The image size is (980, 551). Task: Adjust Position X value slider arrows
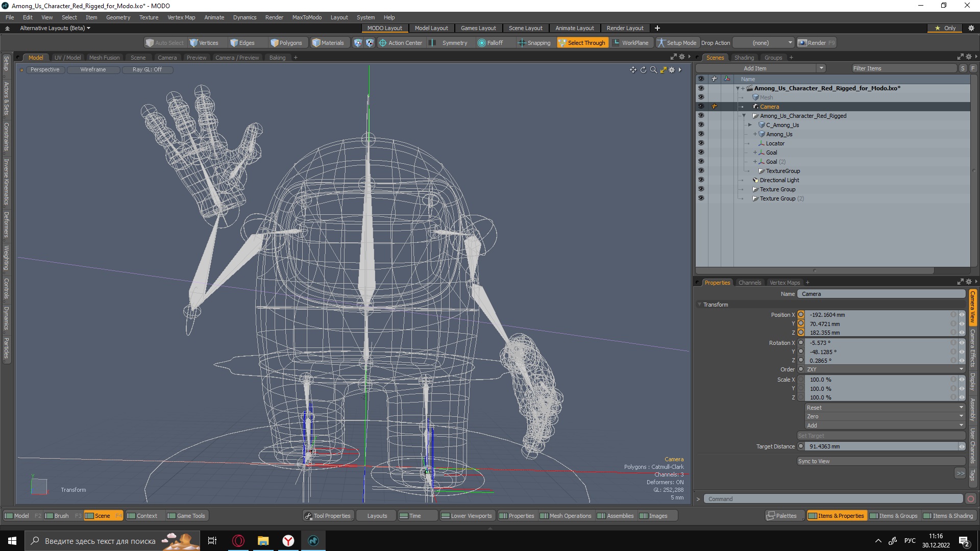click(x=962, y=315)
